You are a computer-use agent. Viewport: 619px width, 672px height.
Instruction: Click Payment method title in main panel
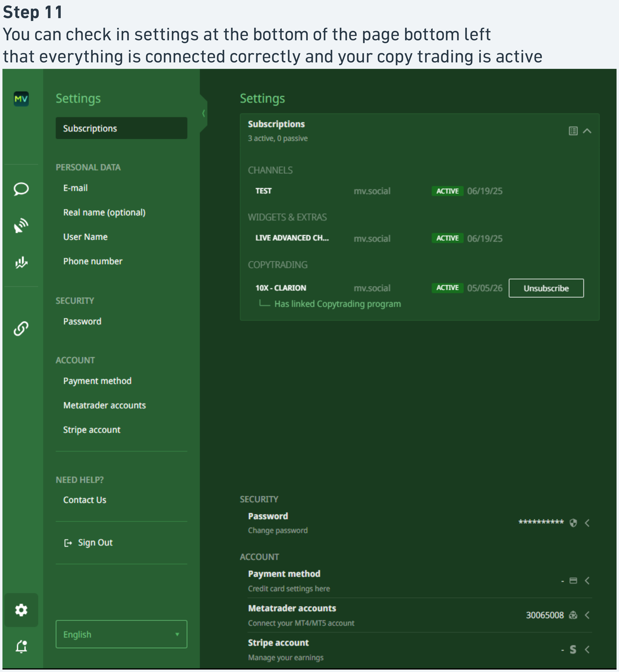point(284,574)
